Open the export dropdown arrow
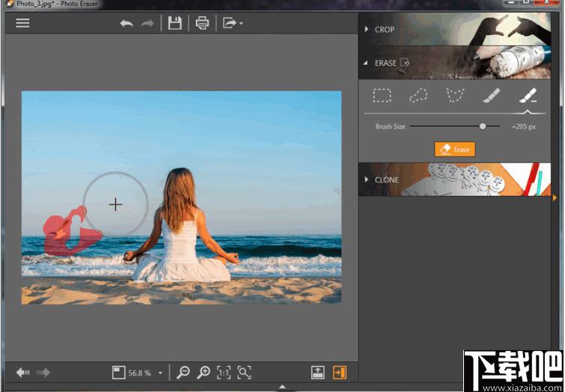Screen dimensions: 565x392 click(241, 24)
